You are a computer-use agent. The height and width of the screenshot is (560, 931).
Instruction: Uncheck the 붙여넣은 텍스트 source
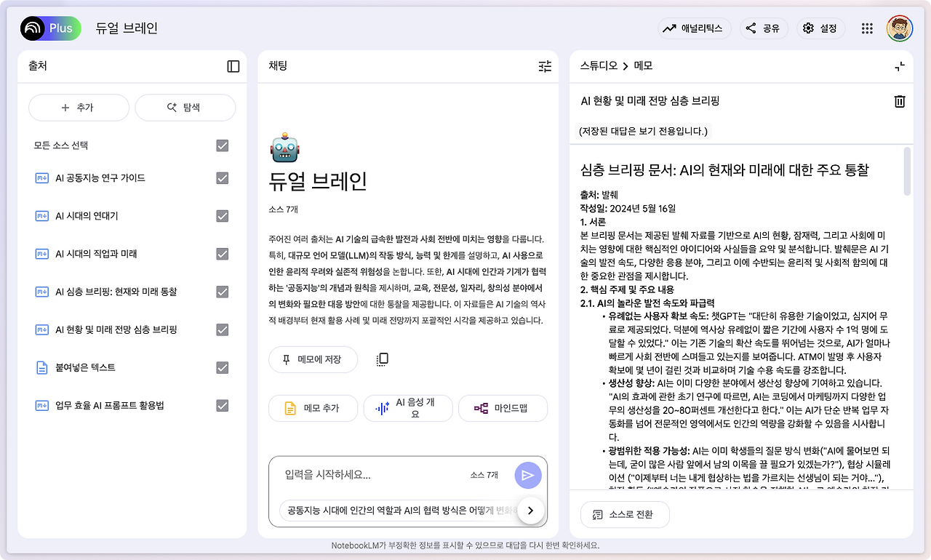pyautogui.click(x=223, y=367)
